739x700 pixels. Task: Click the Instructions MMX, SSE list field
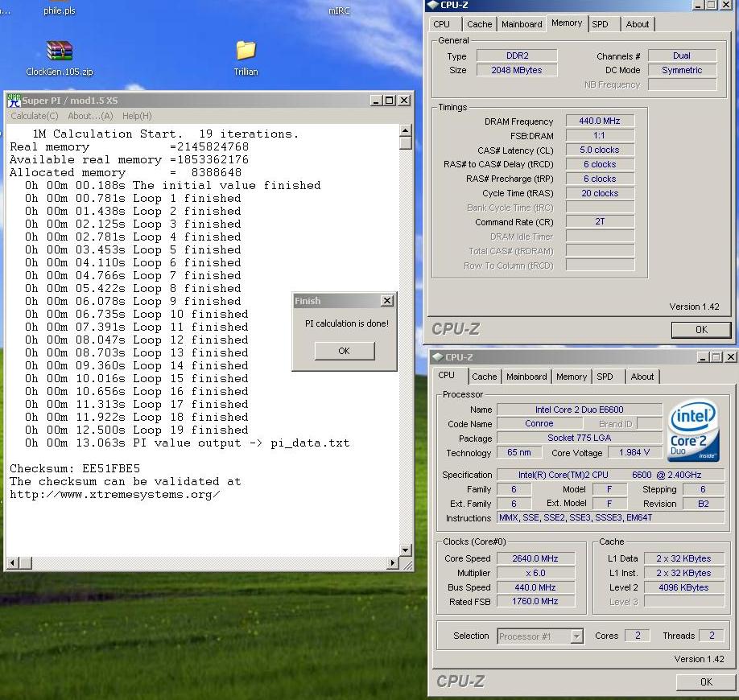[611, 517]
